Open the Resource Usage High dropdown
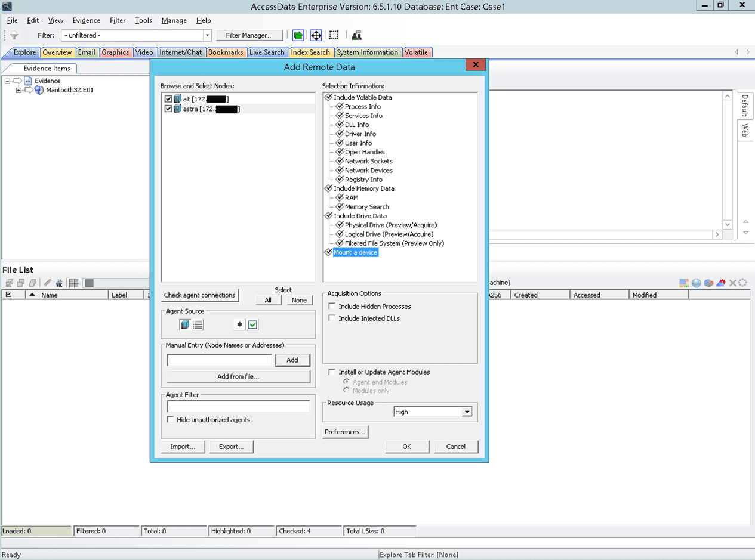This screenshot has width=755, height=560. (467, 412)
